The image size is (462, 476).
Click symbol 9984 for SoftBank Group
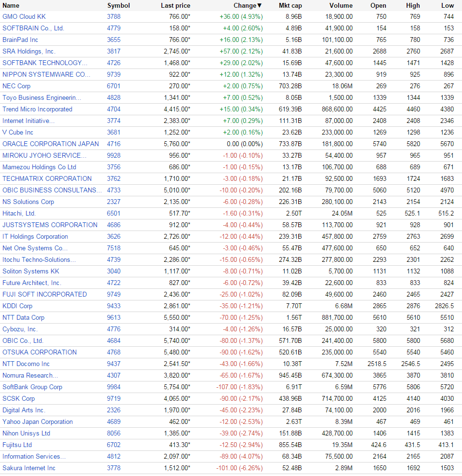click(114, 387)
